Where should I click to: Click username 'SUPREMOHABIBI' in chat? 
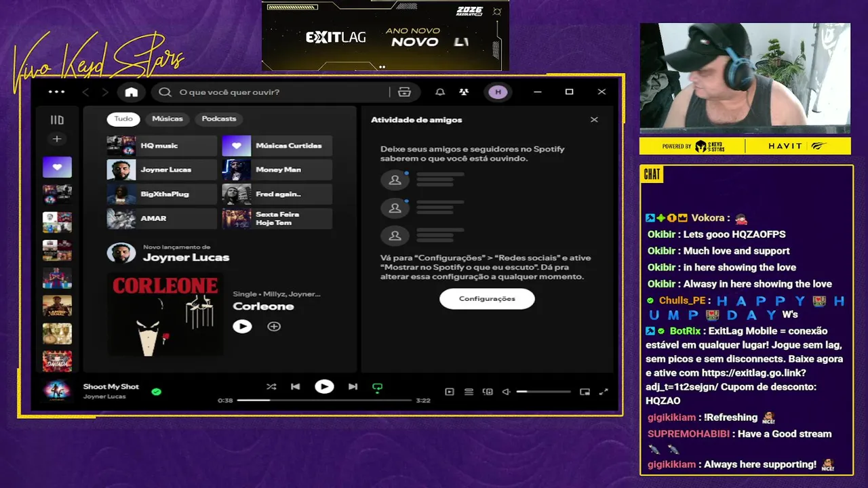[688, 434]
